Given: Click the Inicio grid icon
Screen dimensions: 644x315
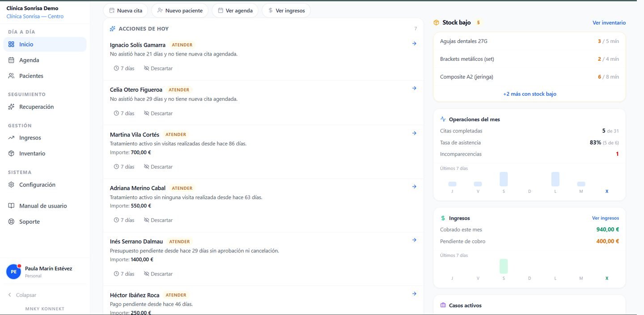Looking at the screenshot, I should click(x=11, y=44).
